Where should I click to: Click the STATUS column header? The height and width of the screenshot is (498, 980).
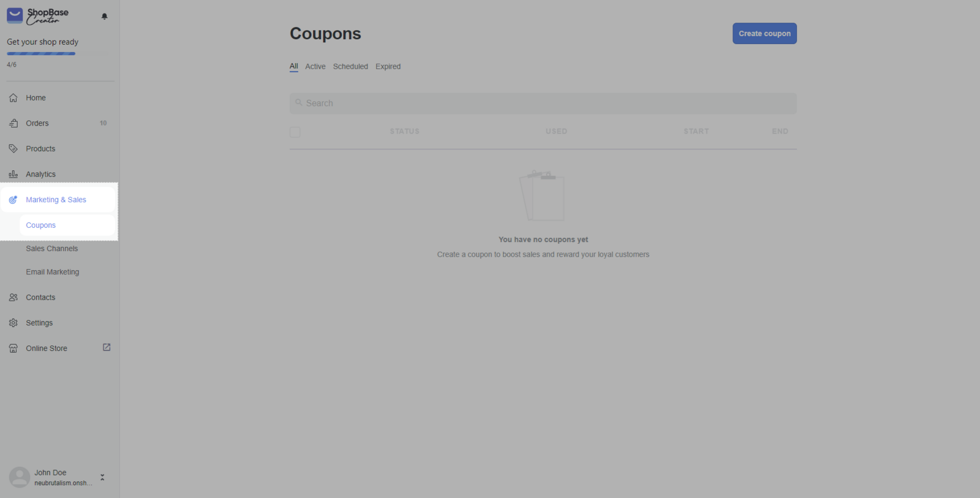405,132
